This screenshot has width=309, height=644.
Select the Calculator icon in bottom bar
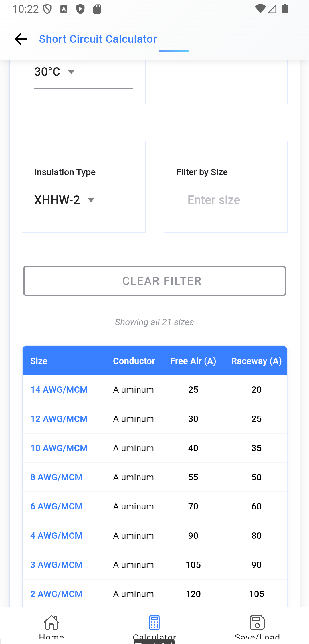click(x=154, y=623)
